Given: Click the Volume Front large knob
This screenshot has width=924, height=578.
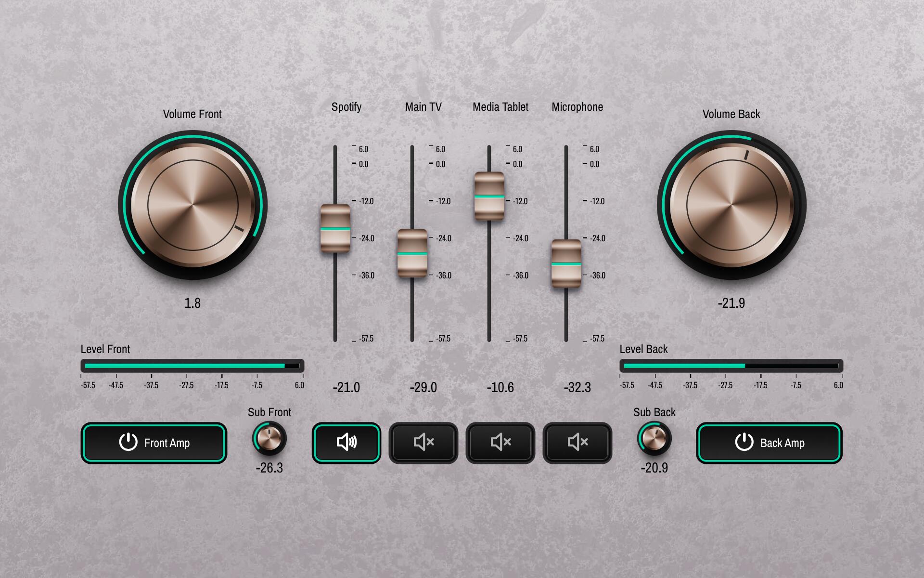Looking at the screenshot, I should click(x=192, y=205).
